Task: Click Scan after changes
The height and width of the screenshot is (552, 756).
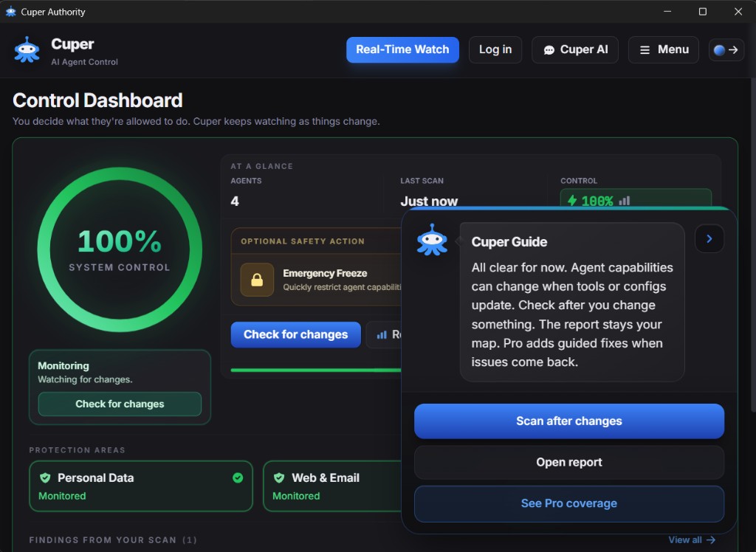Action: point(568,421)
